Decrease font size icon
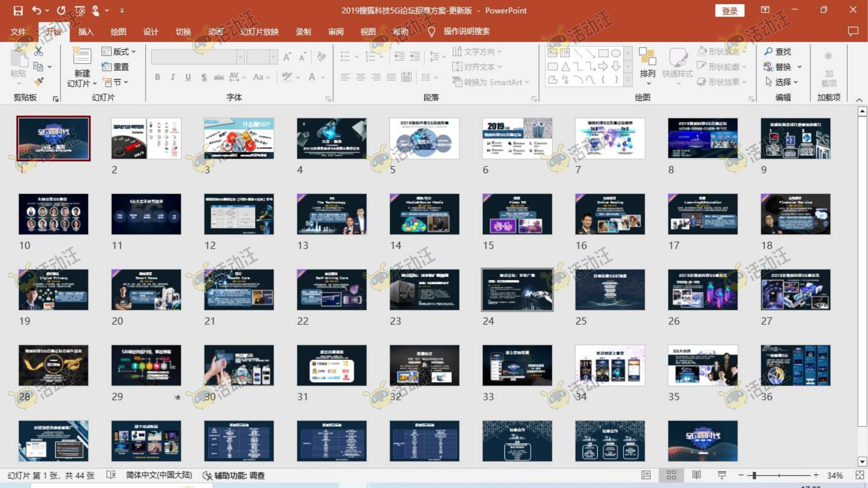 302,56
